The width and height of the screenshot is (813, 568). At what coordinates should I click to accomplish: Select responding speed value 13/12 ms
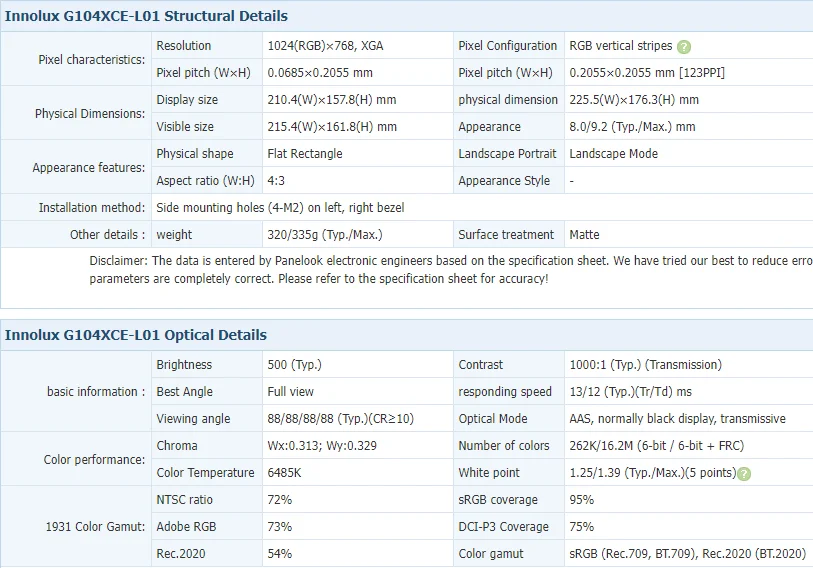click(x=630, y=392)
